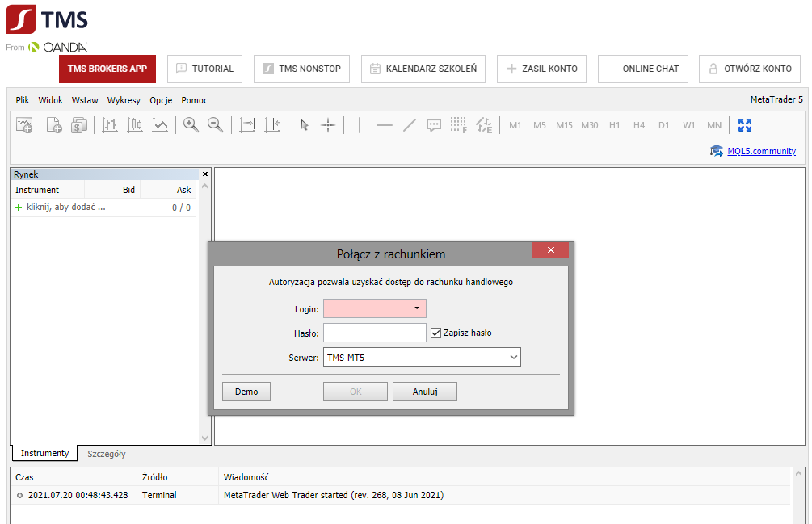Select the horizontal line drawing tool

coord(385,125)
